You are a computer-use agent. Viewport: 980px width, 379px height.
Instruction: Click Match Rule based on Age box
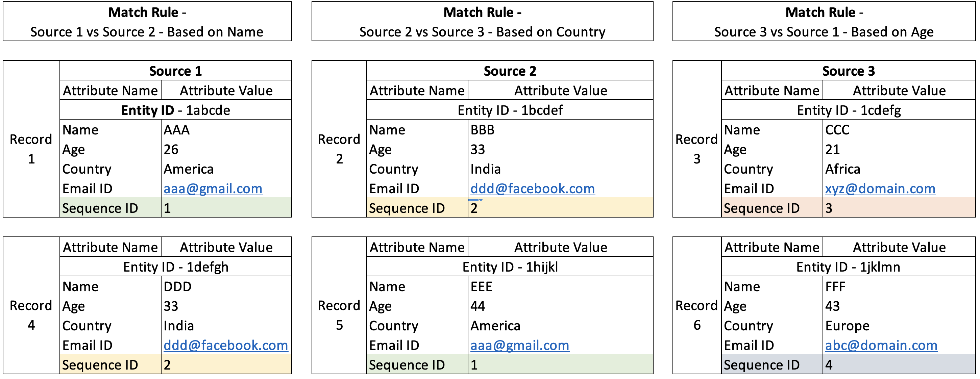coord(824,22)
